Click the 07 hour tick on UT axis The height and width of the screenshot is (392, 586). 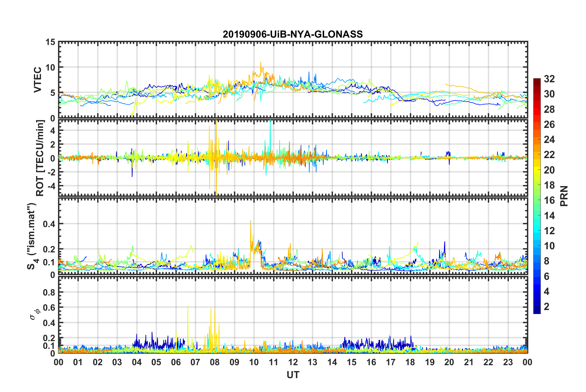pyautogui.click(x=195, y=362)
